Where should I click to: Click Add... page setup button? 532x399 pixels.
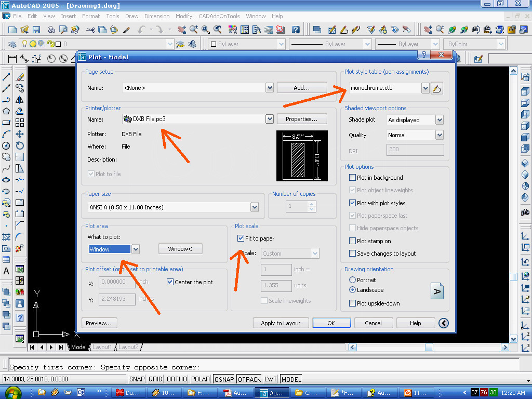302,87
